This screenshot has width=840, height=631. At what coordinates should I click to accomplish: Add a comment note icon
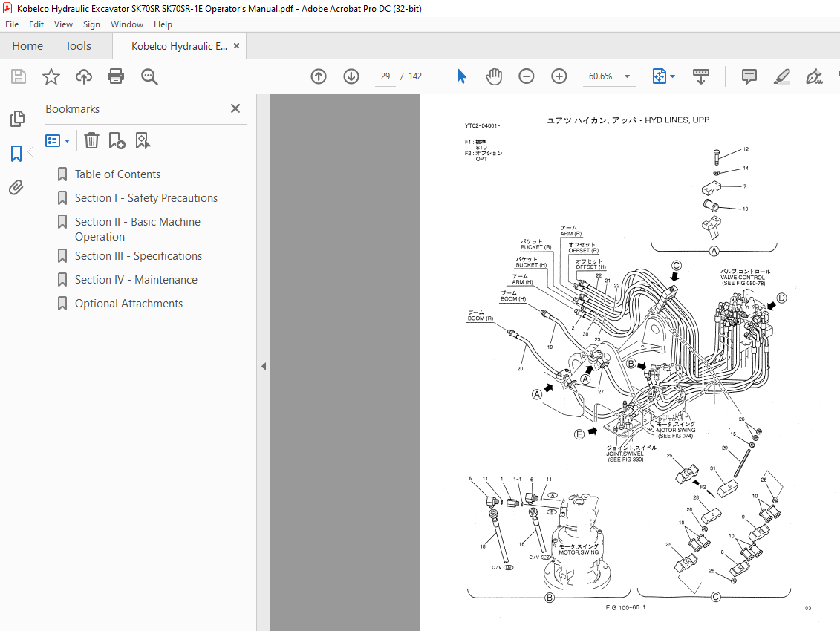click(x=749, y=76)
